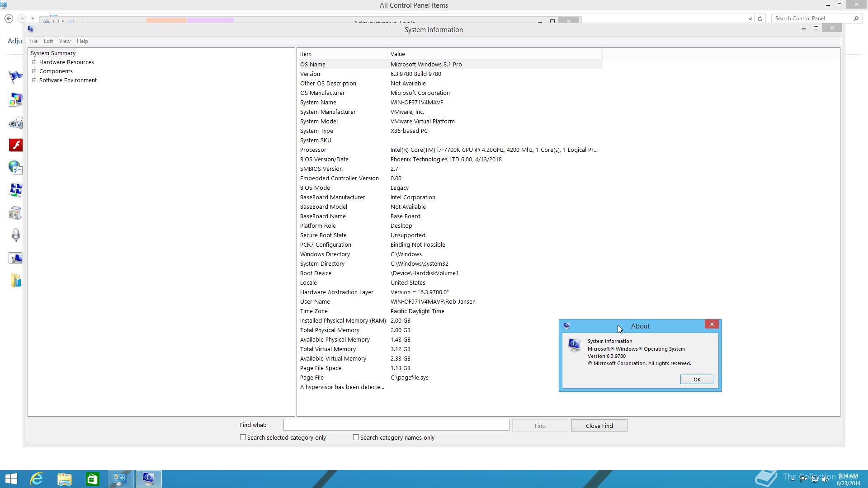Click the search magnifier in Control Panel

856,19
